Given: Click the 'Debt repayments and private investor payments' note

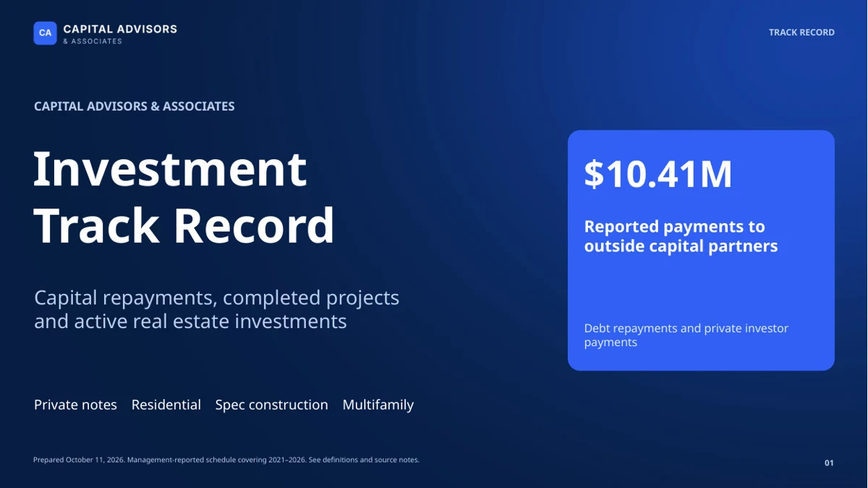Looking at the screenshot, I should 686,335.
